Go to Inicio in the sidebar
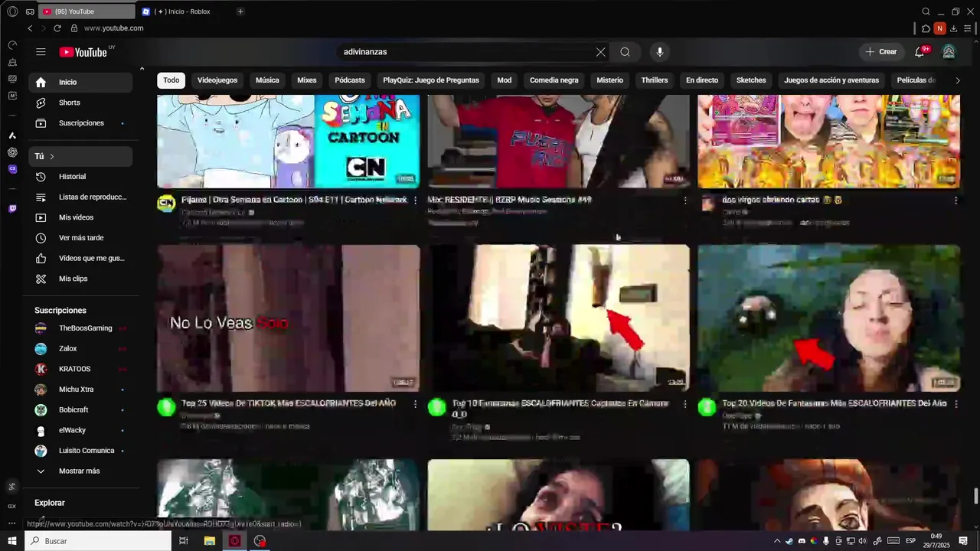980x551 pixels. coord(80,82)
